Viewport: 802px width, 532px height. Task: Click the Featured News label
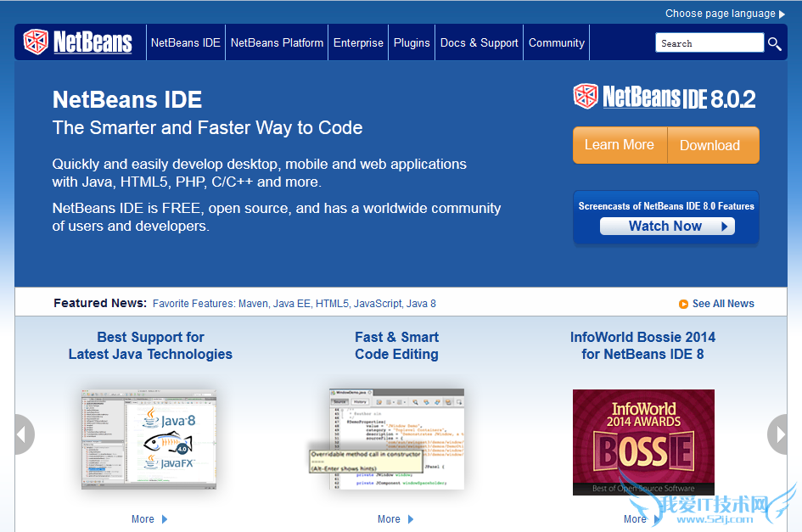(x=100, y=304)
